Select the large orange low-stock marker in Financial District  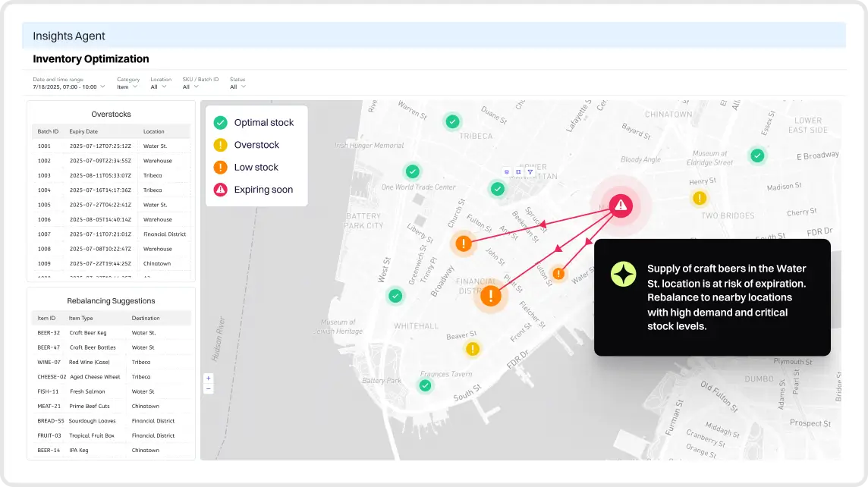click(x=492, y=295)
